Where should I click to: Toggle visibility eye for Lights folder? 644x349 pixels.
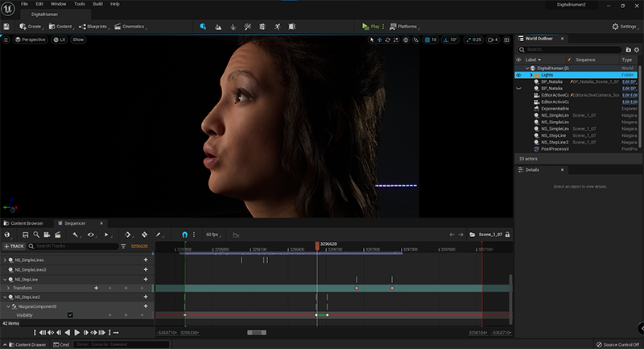[x=518, y=75]
